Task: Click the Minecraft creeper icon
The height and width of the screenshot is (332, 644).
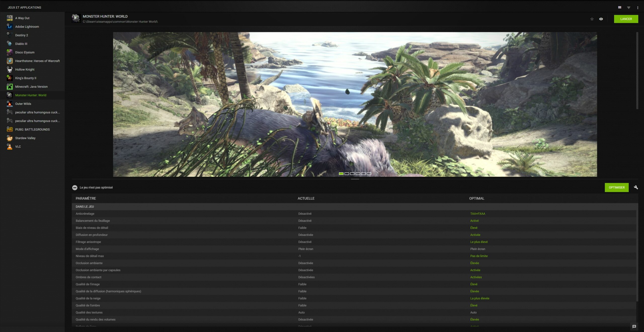Action: (10, 87)
